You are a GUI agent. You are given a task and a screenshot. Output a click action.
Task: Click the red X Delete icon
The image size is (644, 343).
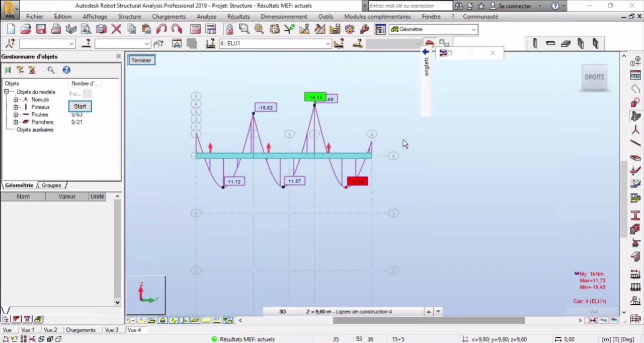[116, 29]
